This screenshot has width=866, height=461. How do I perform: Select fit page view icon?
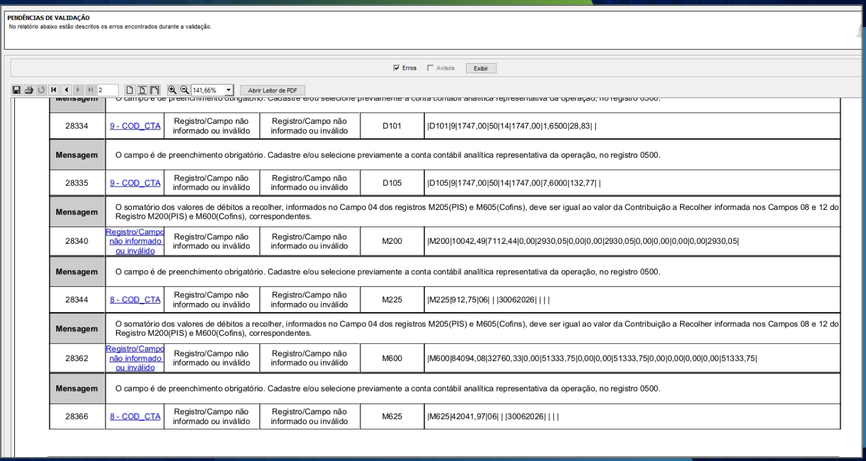[142, 90]
